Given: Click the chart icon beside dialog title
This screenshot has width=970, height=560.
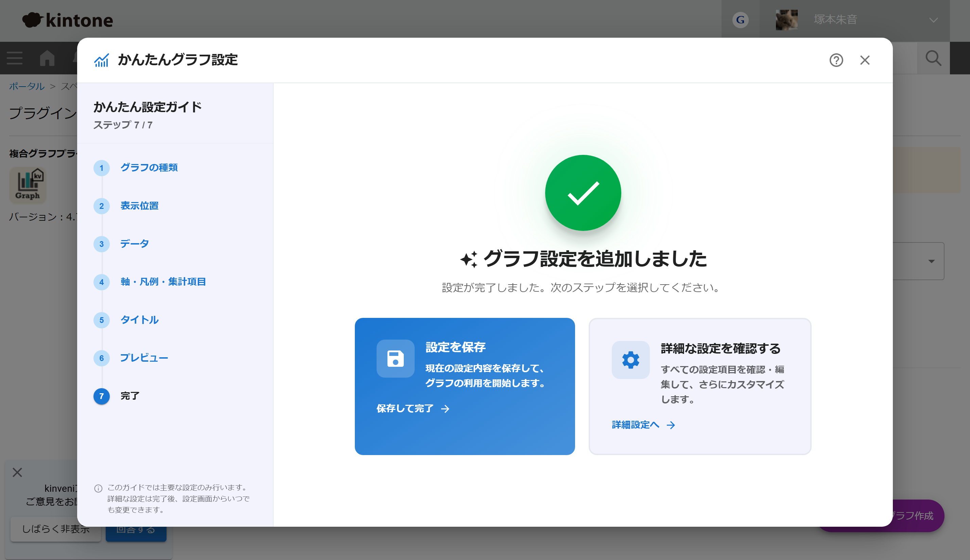Looking at the screenshot, I should tap(102, 60).
